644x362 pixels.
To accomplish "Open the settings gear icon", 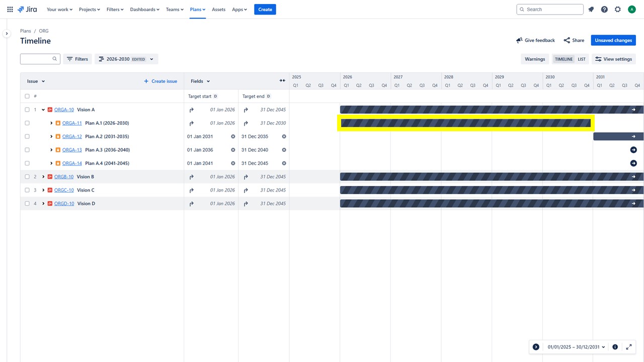I will click(x=618, y=9).
